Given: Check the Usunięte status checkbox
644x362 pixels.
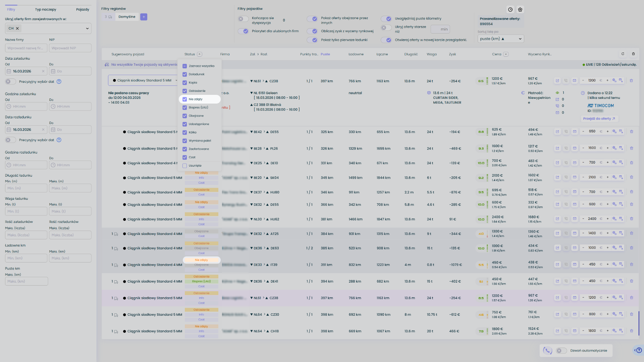Looking at the screenshot, I should [185, 166].
